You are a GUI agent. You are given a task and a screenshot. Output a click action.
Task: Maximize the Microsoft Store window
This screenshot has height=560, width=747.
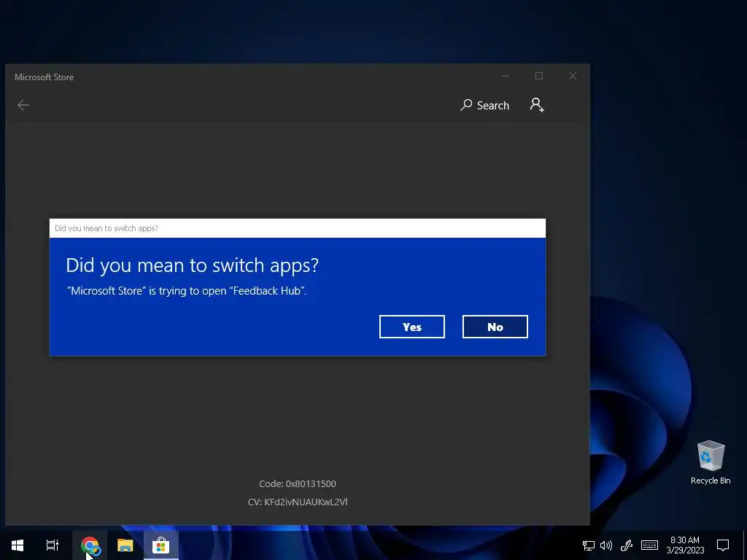539,76
